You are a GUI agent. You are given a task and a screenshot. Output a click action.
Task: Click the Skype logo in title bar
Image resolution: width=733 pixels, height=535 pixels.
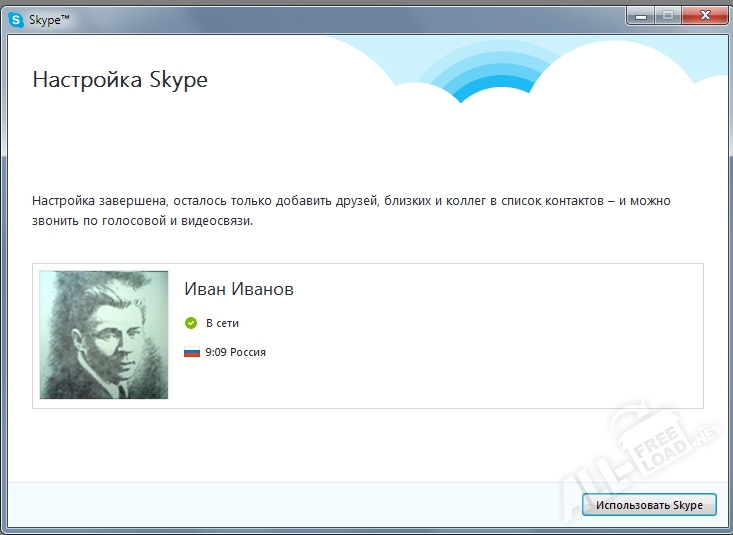[x=16, y=20]
